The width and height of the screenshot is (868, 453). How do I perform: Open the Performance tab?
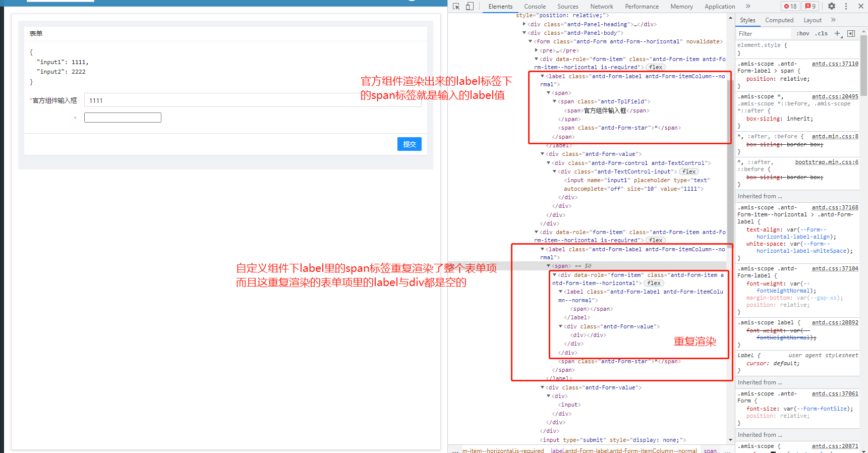642,7
